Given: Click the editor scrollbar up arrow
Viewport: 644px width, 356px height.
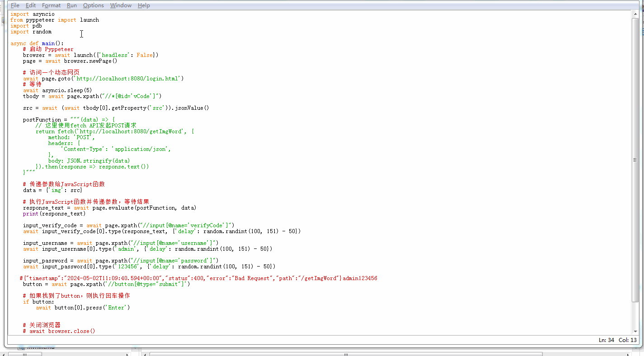Looking at the screenshot, I should pyautogui.click(x=635, y=14).
